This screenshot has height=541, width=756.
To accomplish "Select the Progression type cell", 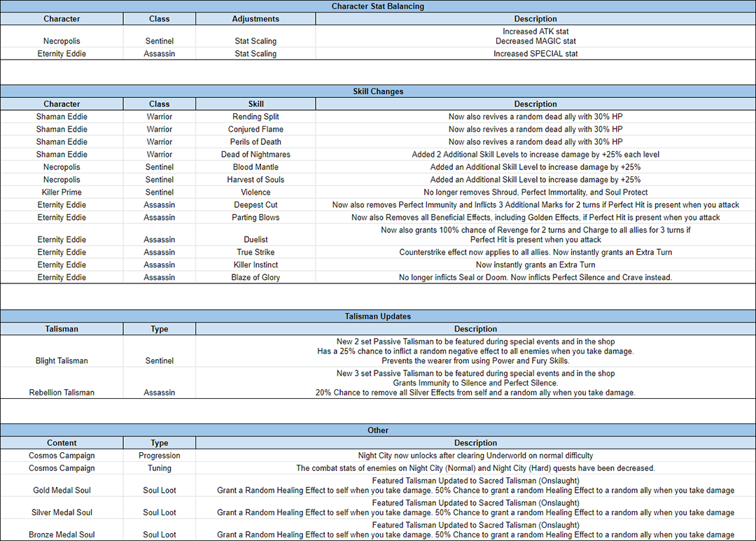I will click(160, 456).
